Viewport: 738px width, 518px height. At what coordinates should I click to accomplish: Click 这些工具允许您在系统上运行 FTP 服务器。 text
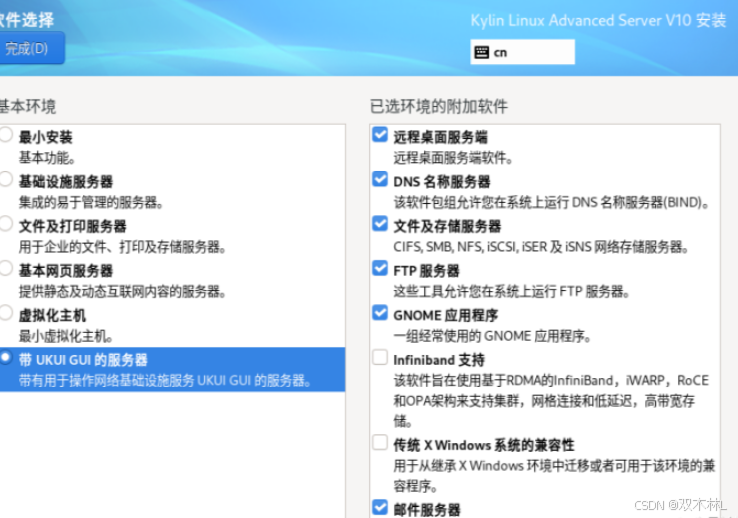(512, 292)
